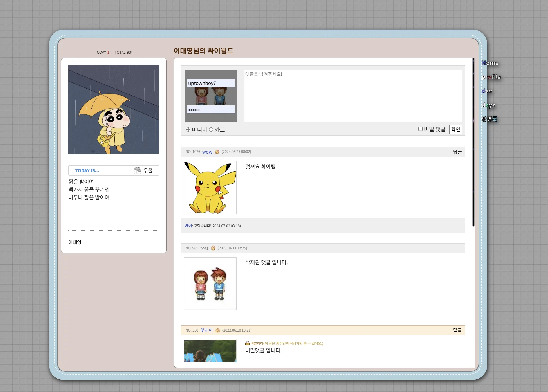Viewport: 548px width, 392px height.
Task: Enable the 비밀 댓글 checkbox
Action: 420,129
